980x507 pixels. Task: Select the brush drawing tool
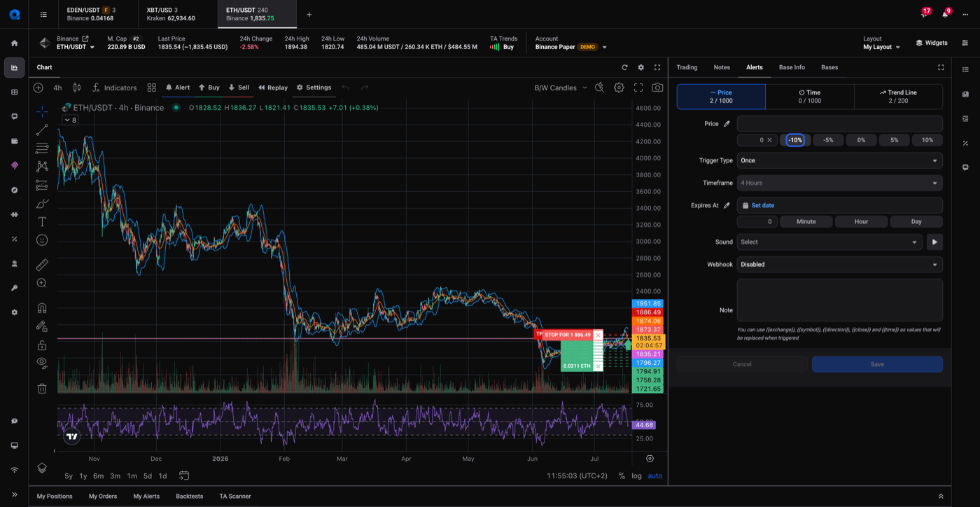[42, 204]
